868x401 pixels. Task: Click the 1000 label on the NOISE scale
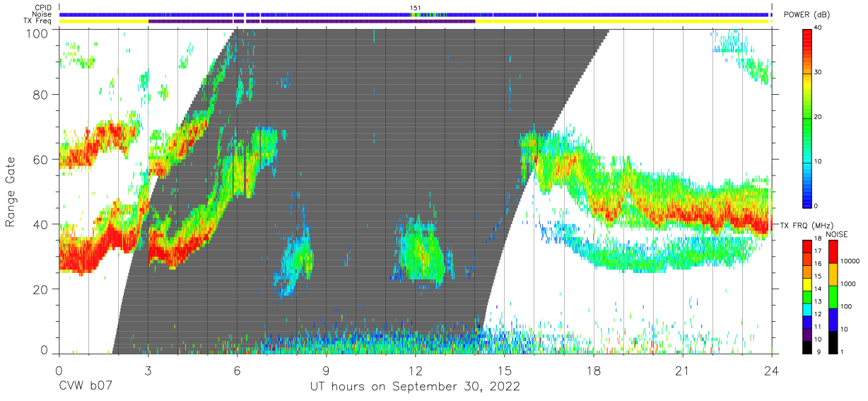[x=848, y=284]
